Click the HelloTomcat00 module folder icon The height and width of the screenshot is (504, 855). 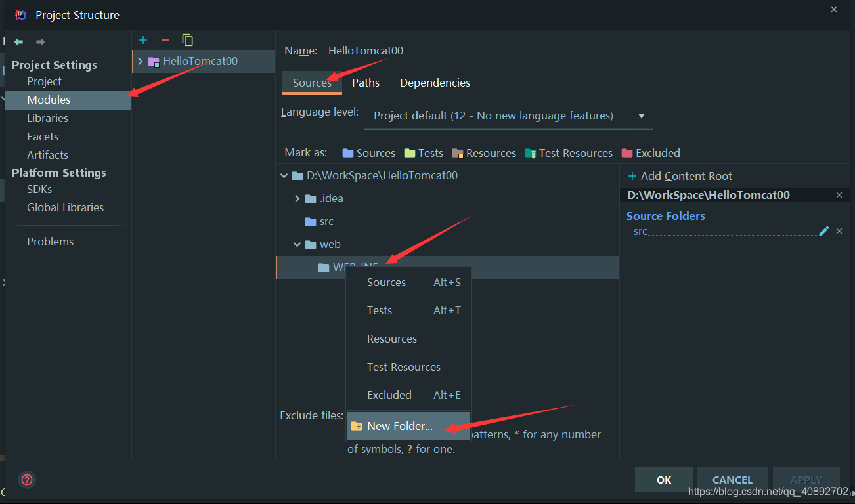tap(154, 62)
